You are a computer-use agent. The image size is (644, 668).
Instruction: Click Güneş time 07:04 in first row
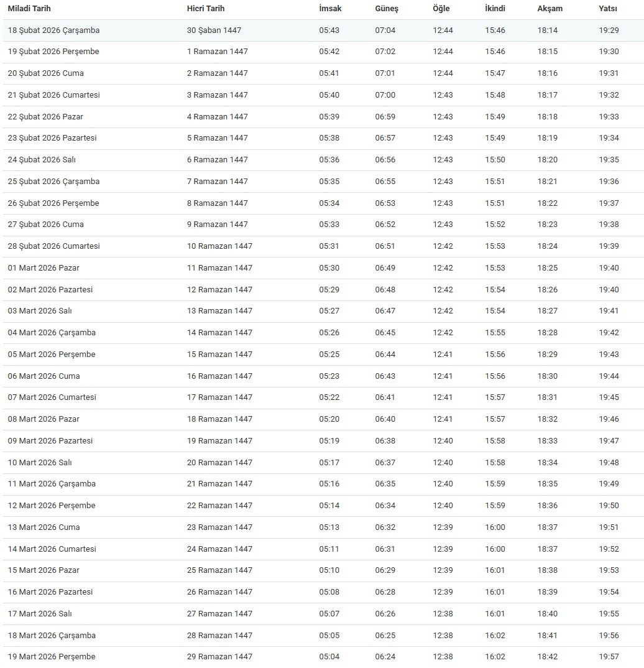click(x=385, y=30)
